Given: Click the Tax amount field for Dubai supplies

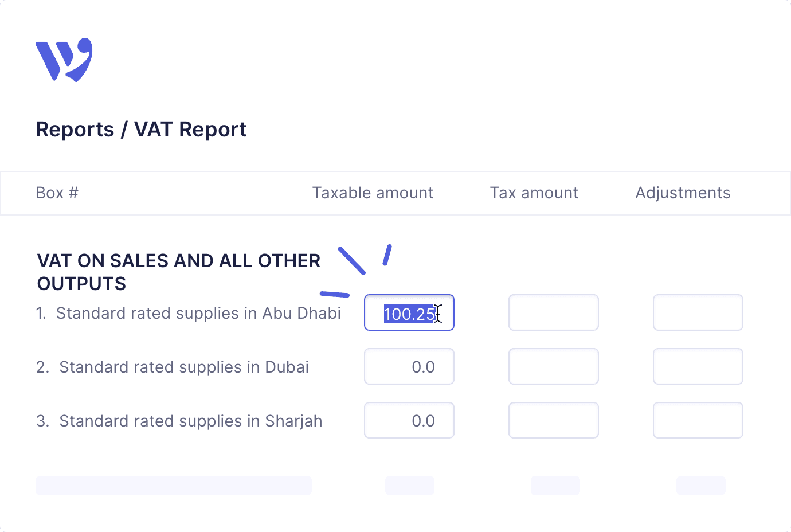Looking at the screenshot, I should point(553,366).
